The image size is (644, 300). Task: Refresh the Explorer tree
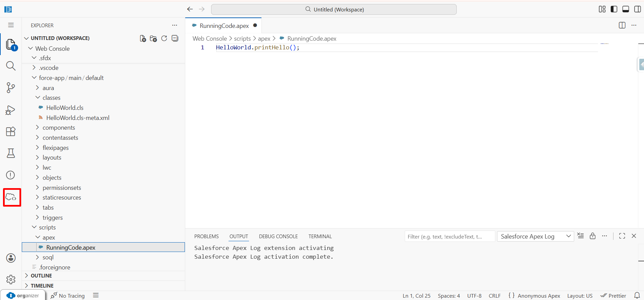(x=164, y=38)
